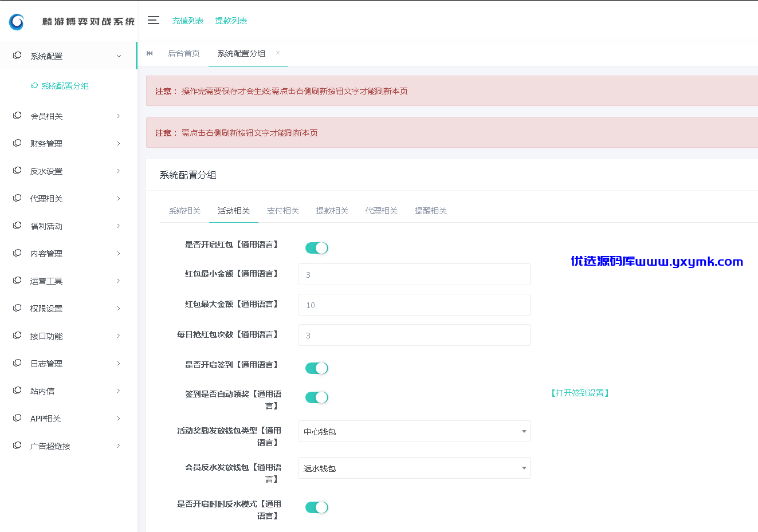Image resolution: width=758 pixels, height=532 pixels.
Task: Expand 会员相关 chevron
Action: (x=119, y=116)
